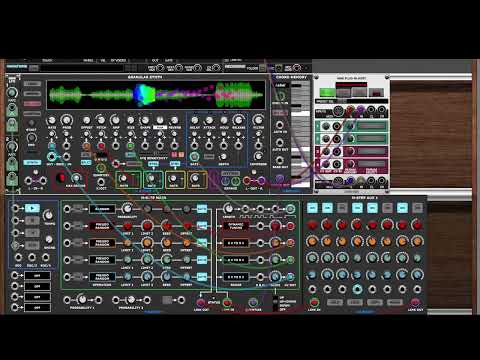Click the envelope GATE jack
The height and width of the screenshot is (360, 480).
[194, 156]
